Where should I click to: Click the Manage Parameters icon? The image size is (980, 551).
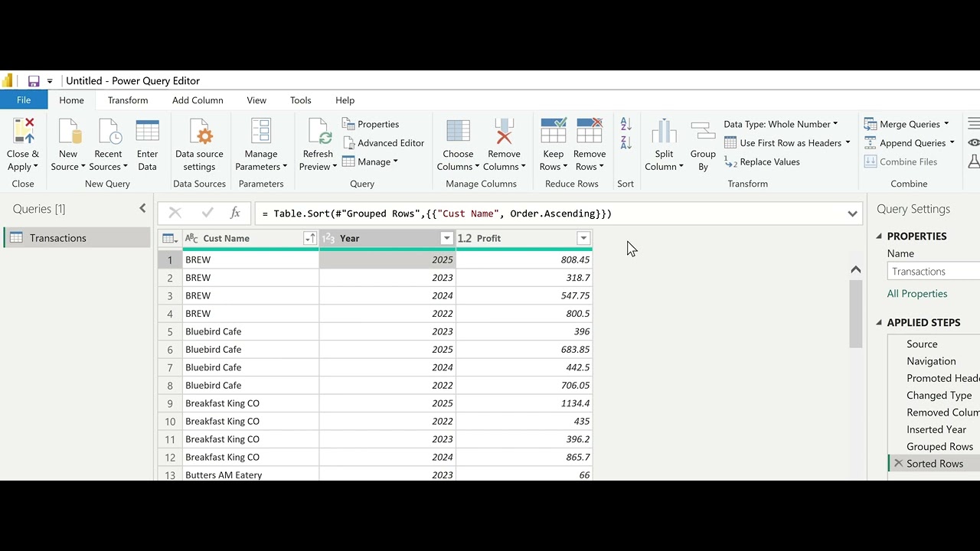coord(261,131)
